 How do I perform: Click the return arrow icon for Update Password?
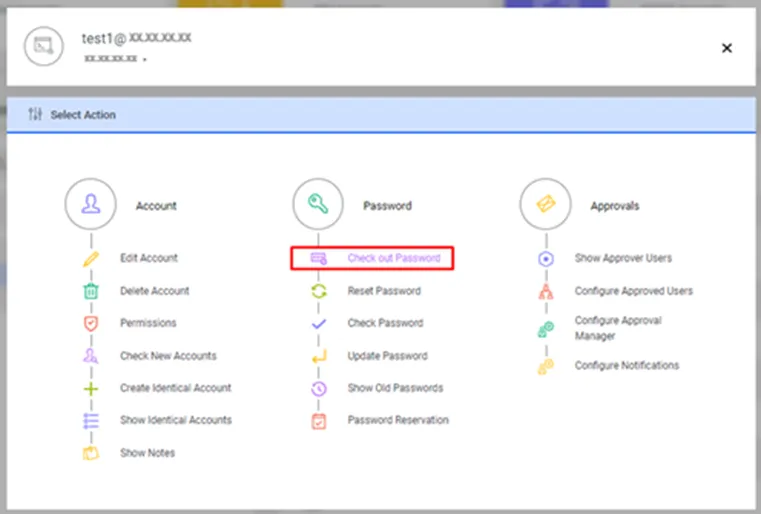point(319,356)
